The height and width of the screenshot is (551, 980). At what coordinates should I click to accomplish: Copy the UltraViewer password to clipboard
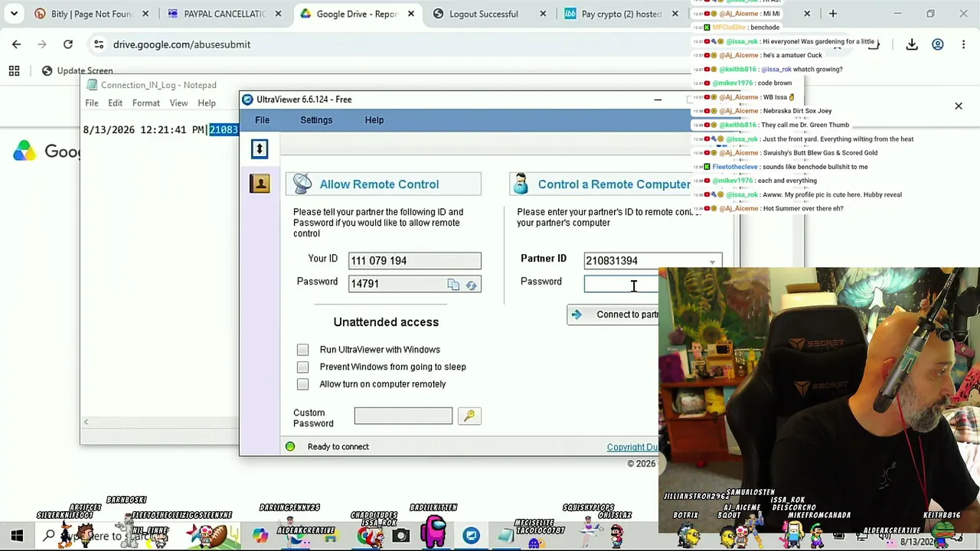453,285
